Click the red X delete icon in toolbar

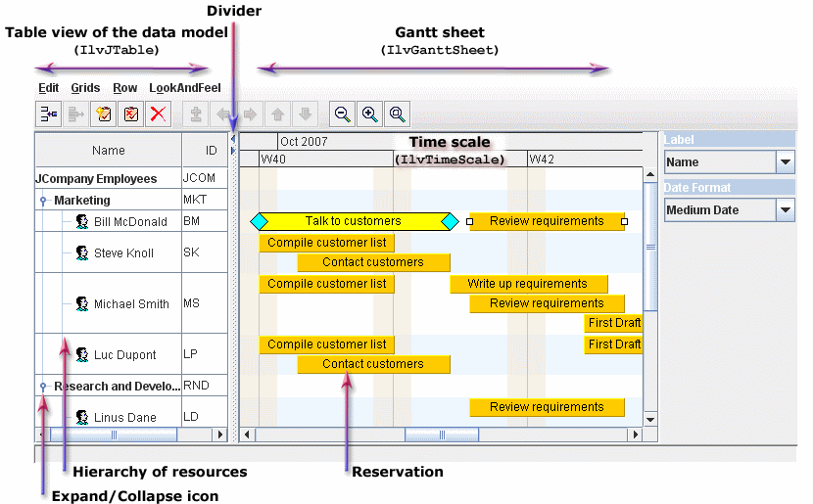click(158, 115)
